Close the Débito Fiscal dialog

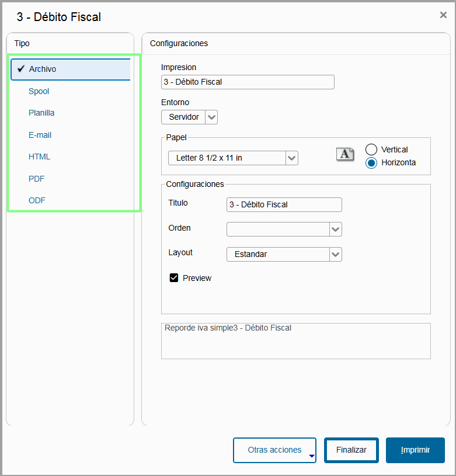coord(443,15)
